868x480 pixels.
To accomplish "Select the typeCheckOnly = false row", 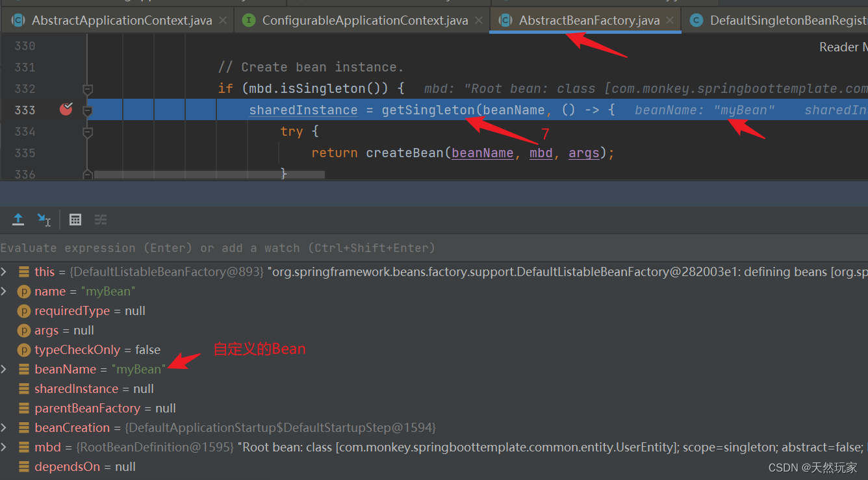I will point(434,349).
